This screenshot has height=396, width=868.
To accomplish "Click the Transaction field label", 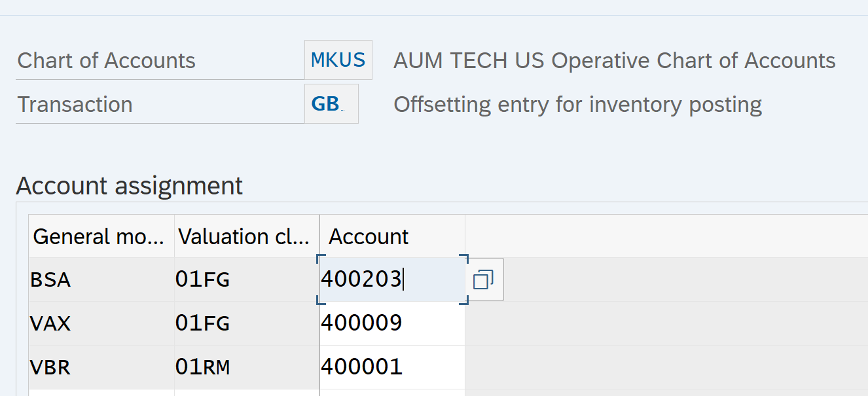I will [x=75, y=105].
